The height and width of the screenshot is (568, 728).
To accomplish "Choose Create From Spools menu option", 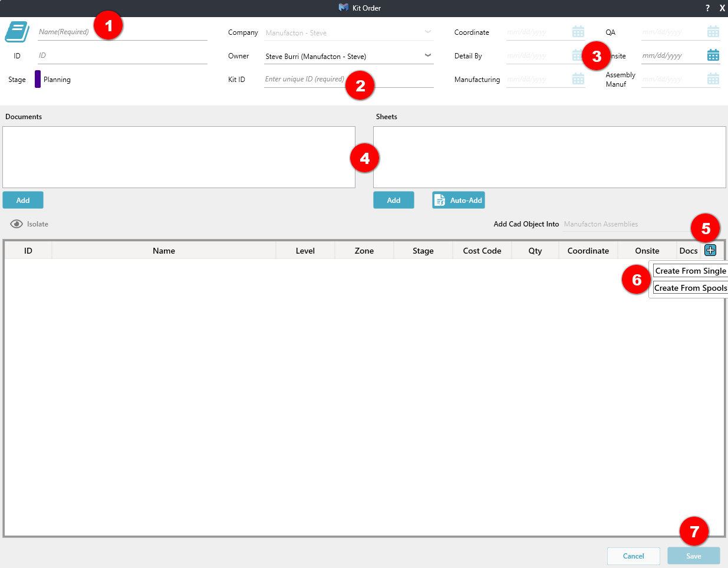I will point(690,288).
